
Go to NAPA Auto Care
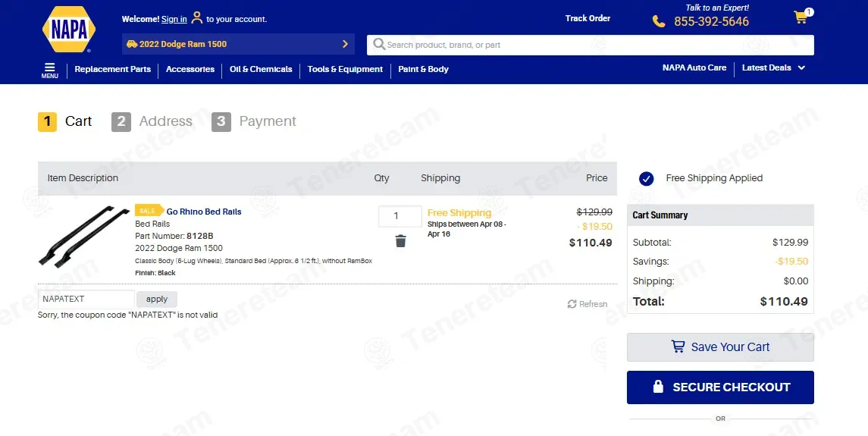(694, 67)
